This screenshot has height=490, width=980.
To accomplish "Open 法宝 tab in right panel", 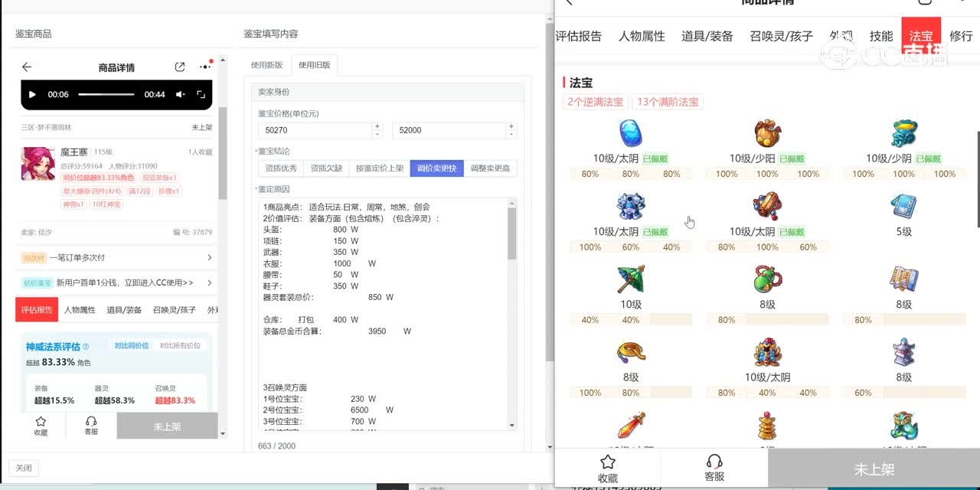I will [x=921, y=36].
